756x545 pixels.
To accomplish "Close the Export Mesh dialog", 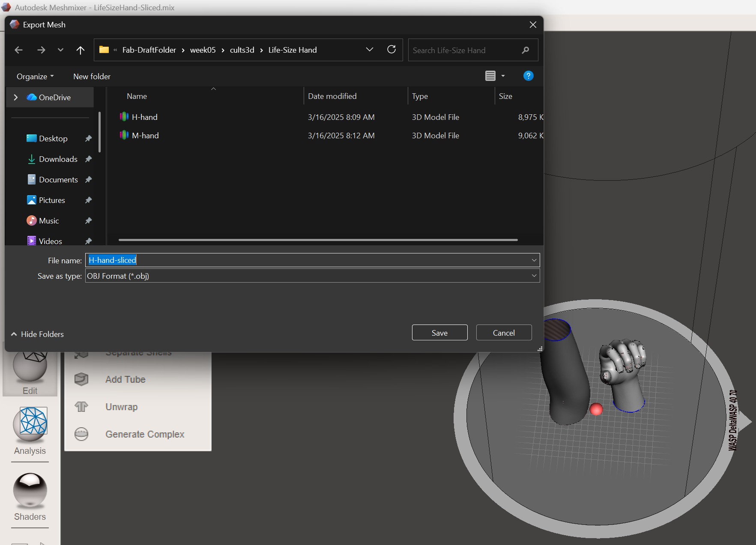I will [x=533, y=25].
